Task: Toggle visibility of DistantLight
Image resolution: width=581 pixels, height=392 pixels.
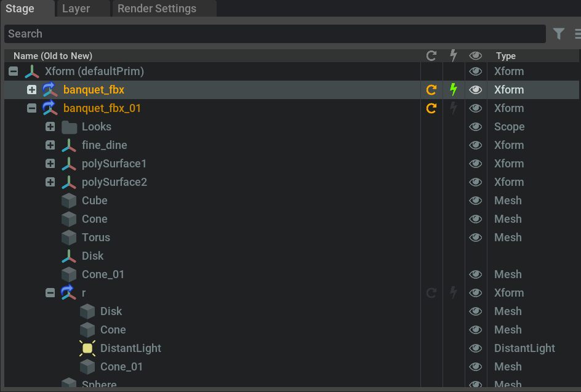Action: (x=475, y=348)
